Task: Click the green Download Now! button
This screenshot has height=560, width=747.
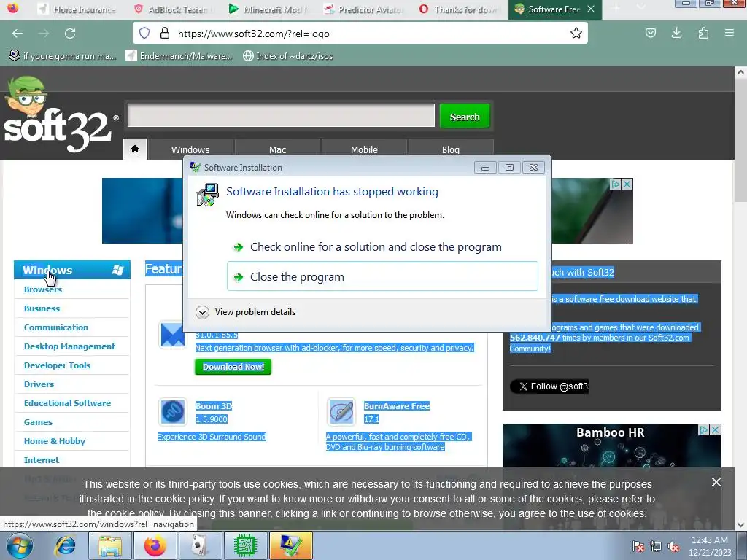Action: [x=233, y=367]
